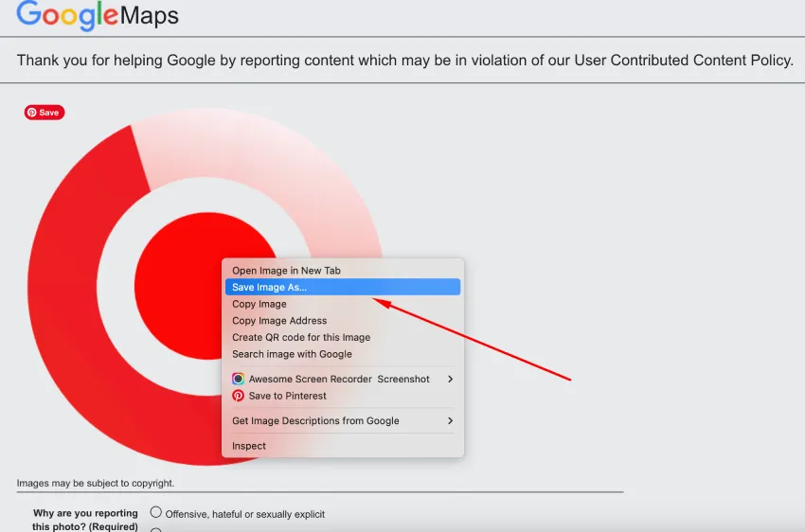Expand Awesome Screen Recorder submenu arrow
This screenshot has height=532, width=805.
tap(450, 379)
